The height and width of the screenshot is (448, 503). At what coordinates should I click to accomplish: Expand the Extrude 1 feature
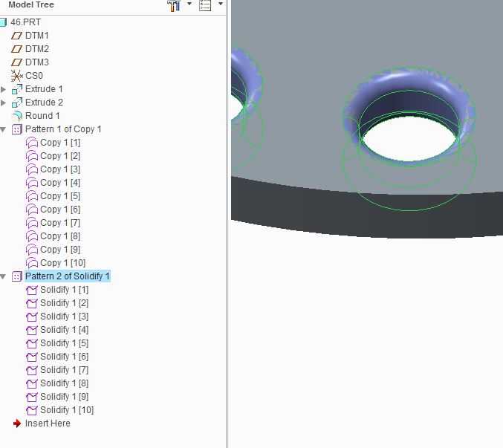tap(4, 89)
